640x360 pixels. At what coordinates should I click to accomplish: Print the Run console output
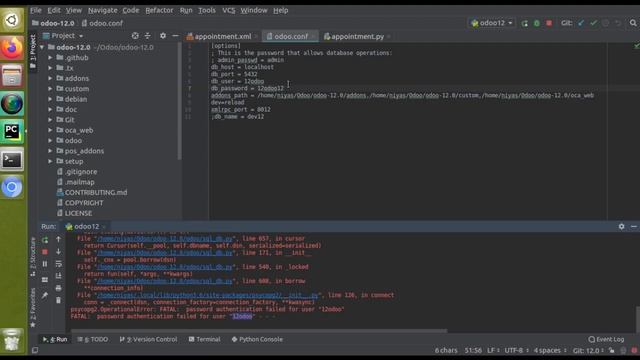coord(58,288)
